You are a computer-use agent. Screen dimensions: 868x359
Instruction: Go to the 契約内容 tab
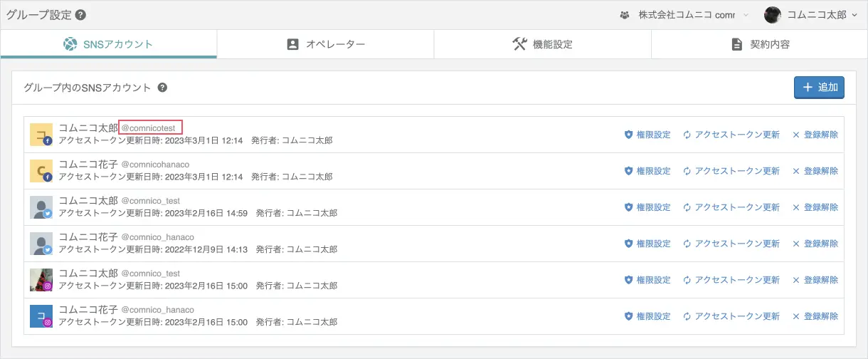tap(759, 44)
